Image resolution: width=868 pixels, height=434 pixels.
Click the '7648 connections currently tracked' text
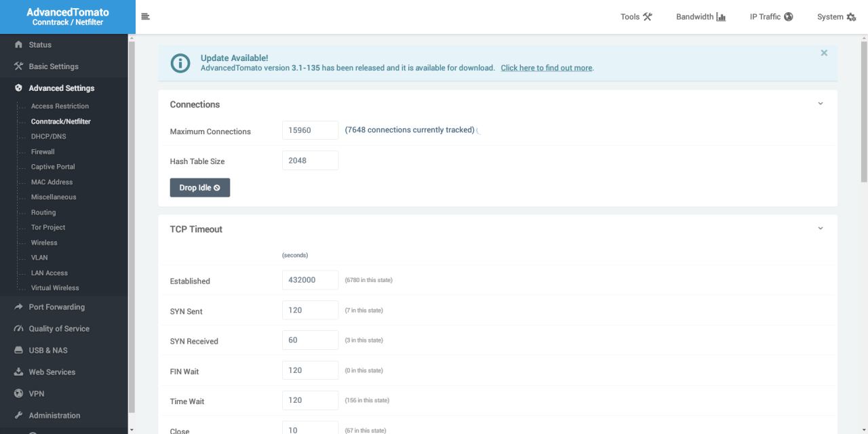410,130
